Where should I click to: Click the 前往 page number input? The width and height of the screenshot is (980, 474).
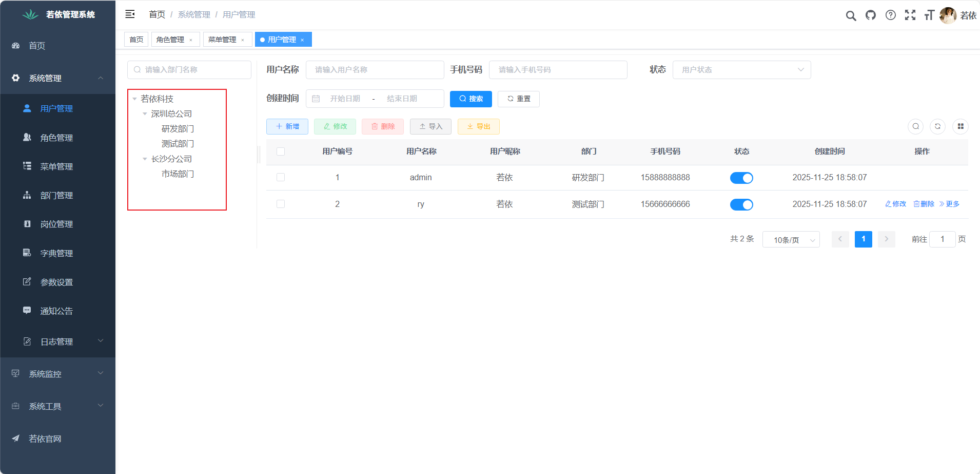click(943, 239)
